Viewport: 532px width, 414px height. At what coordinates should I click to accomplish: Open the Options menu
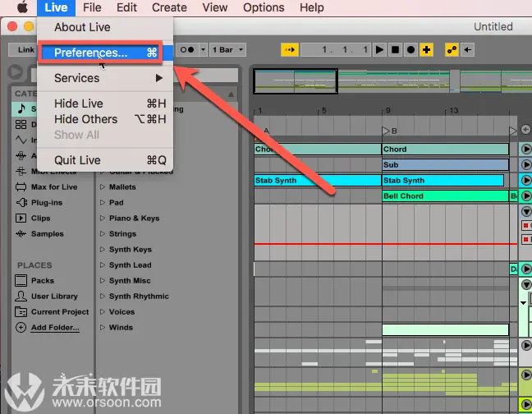tap(264, 7)
